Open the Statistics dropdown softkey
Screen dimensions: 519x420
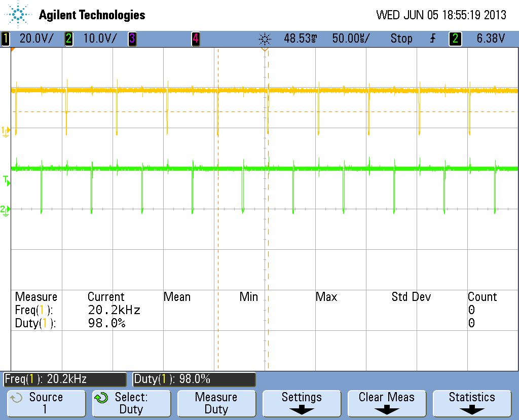click(x=472, y=403)
